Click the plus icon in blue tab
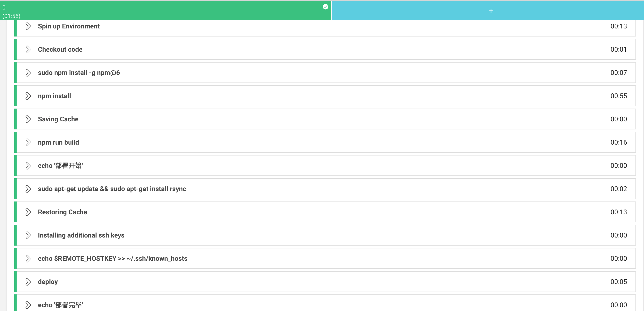This screenshot has width=644, height=311. [x=491, y=11]
